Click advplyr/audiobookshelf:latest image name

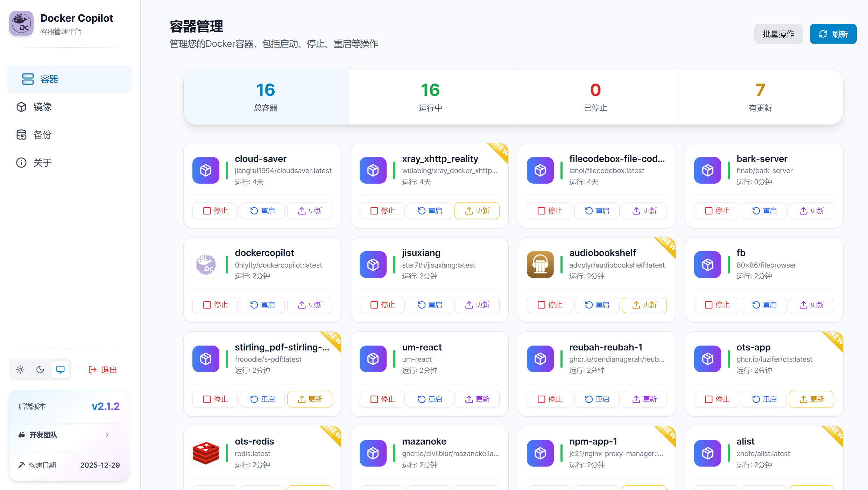617,265
